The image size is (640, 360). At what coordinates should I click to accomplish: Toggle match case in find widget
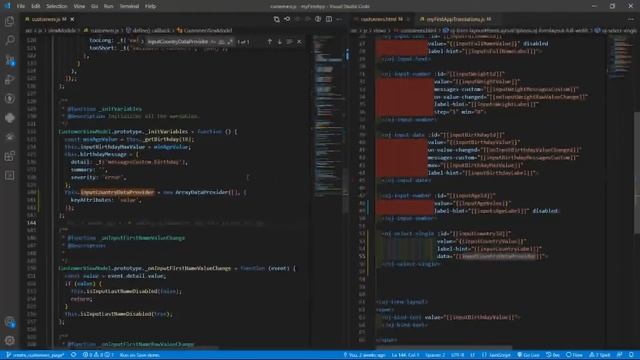tap(214, 42)
